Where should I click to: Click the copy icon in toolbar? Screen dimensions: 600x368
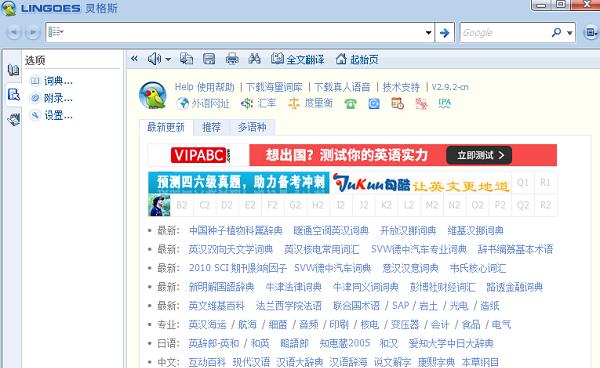(x=186, y=59)
